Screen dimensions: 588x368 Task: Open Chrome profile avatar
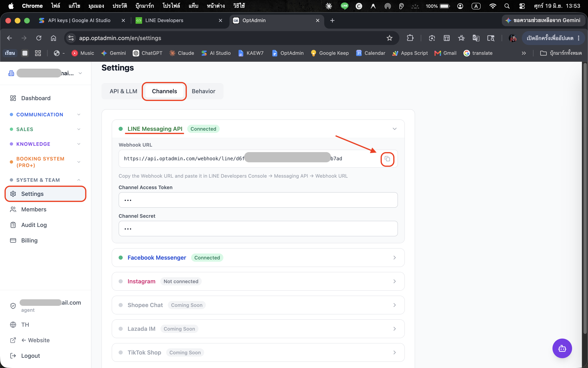[513, 38]
